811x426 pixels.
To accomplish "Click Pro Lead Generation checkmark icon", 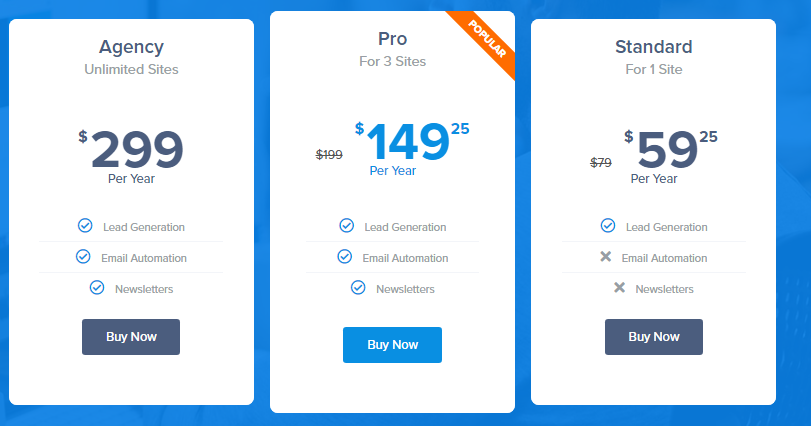I will (x=346, y=226).
